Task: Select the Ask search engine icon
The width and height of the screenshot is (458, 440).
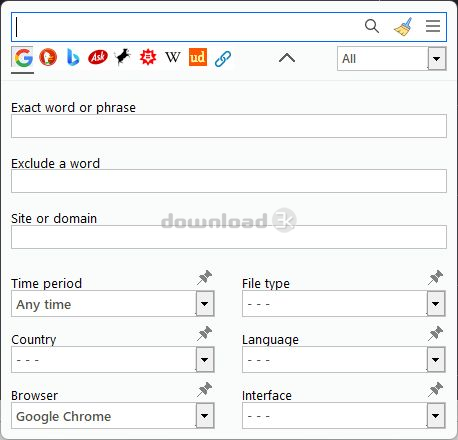Action: [x=98, y=57]
